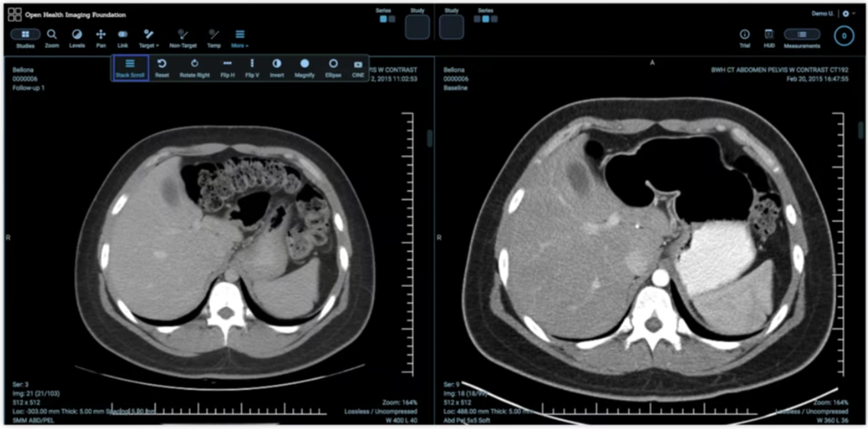Click 'Img: 21 (21/103)' in left viewport
The image size is (868, 429).
point(34,393)
